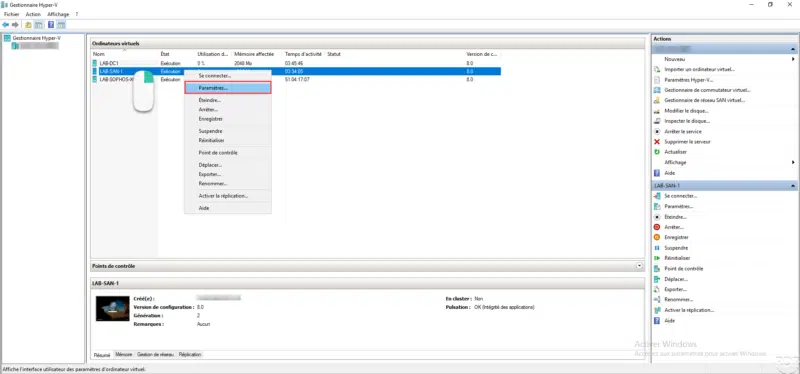Click the blue help toolbar icon
800x374 pixels.
pyautogui.click(x=51, y=24)
